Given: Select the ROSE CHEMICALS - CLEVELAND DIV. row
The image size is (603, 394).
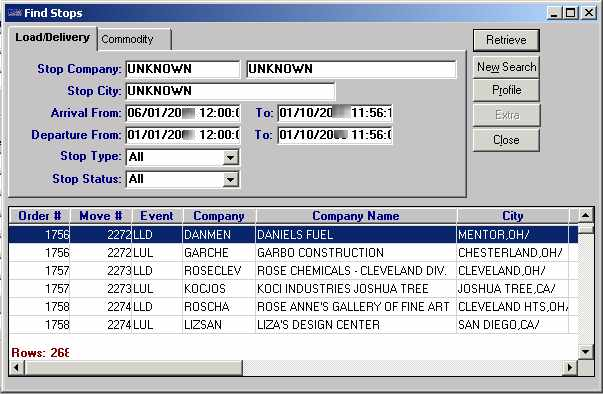Looking at the screenshot, I should (x=293, y=271).
